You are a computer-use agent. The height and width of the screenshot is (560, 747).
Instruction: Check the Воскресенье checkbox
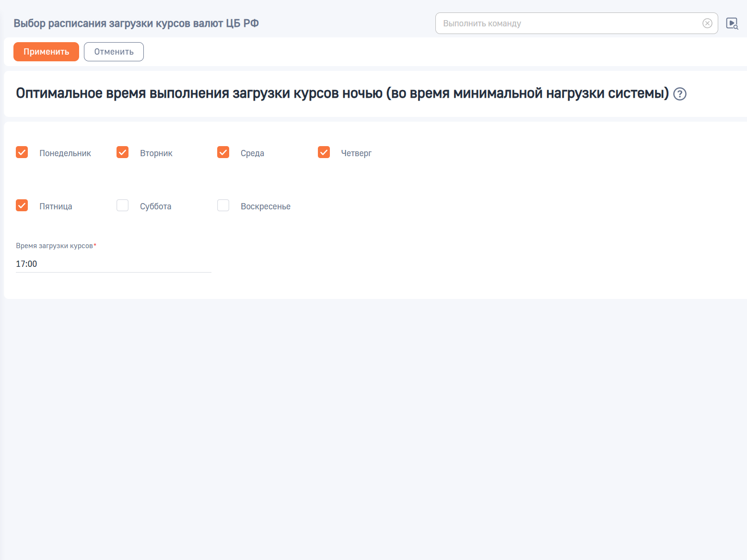tap(223, 206)
